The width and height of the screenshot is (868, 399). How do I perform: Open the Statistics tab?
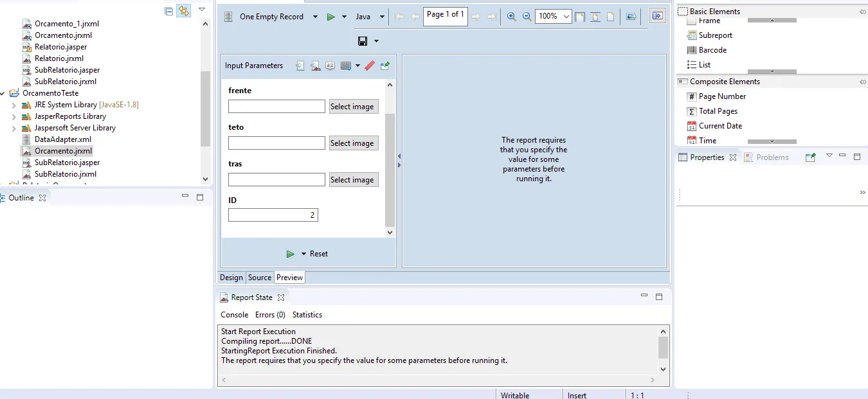click(307, 315)
